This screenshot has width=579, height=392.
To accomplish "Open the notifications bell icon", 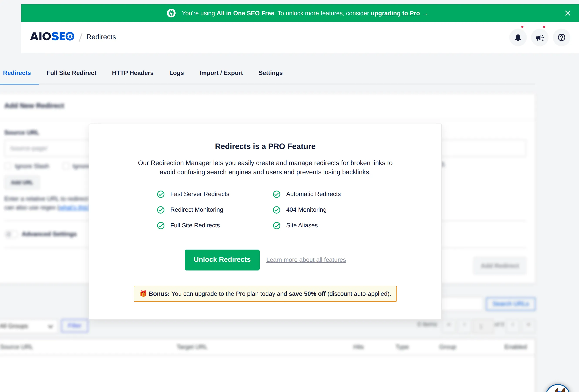I will coord(518,37).
